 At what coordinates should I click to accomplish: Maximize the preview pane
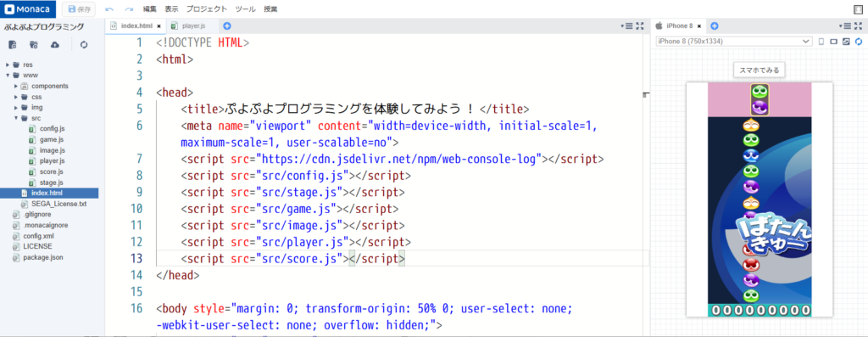(858, 25)
